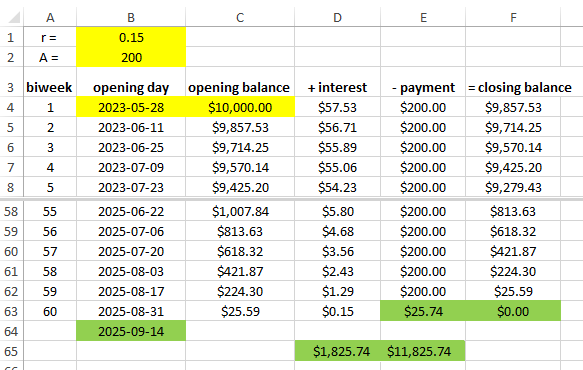Select column F header
The height and width of the screenshot is (370, 583).
(513, 17)
